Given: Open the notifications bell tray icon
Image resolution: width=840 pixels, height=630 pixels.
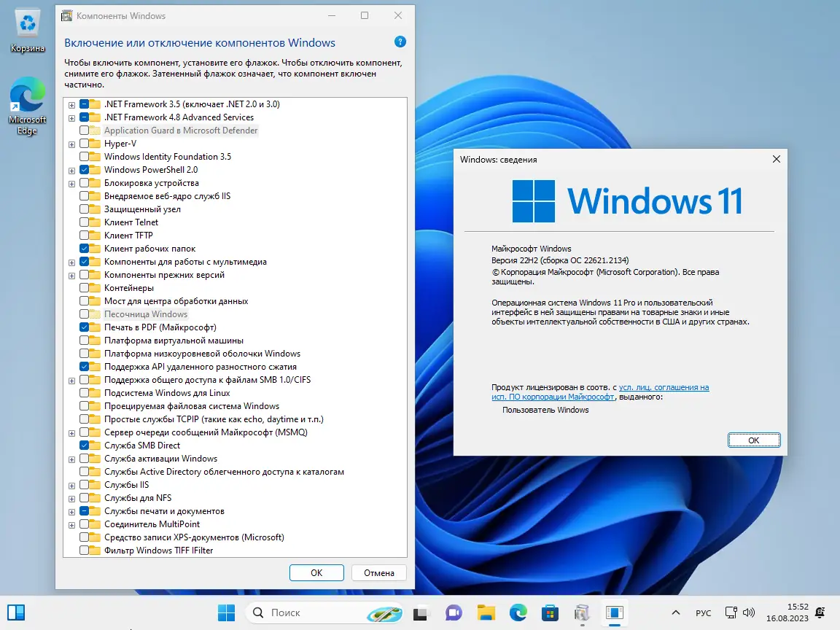Looking at the screenshot, I should 820,612.
